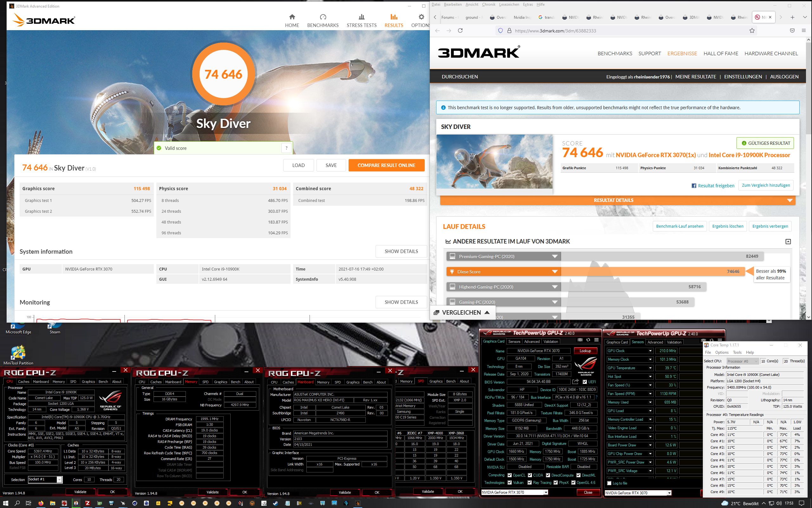Open Microsoft Edge desktop shortcut
The width and height of the screenshot is (812, 508).
(18, 328)
